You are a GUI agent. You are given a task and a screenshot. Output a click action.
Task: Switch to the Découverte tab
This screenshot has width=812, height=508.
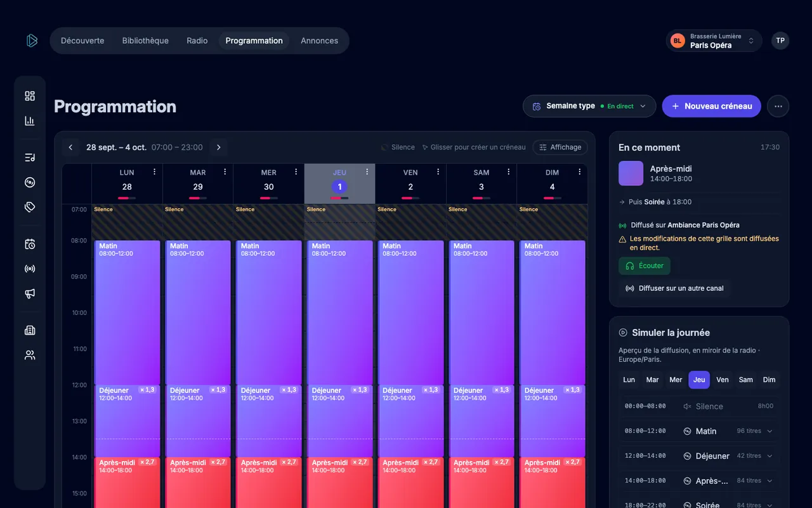click(82, 41)
